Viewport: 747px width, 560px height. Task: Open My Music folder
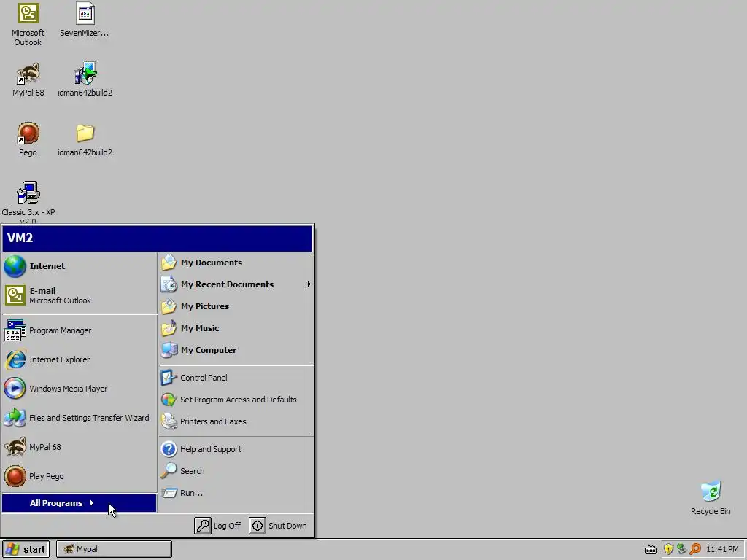click(x=236, y=328)
